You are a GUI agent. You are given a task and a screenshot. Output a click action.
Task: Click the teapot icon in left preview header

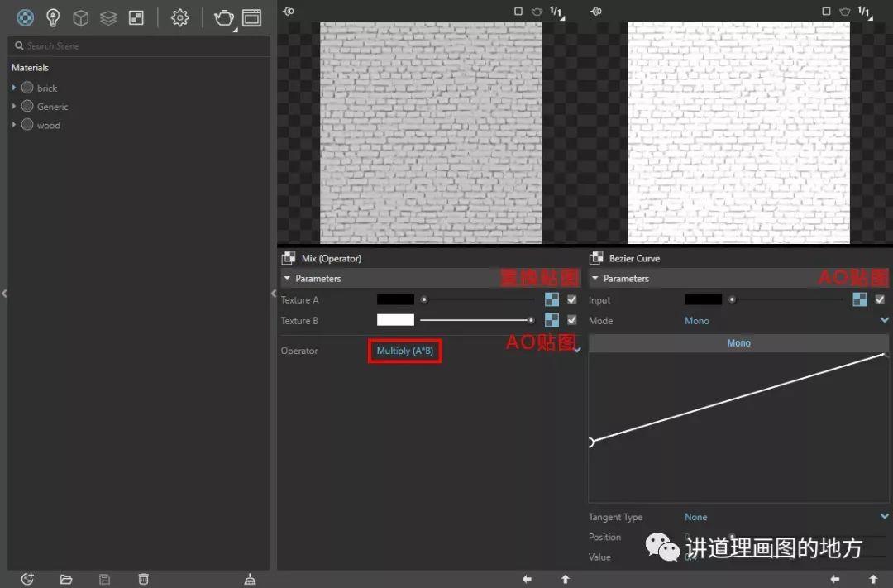coord(537,11)
